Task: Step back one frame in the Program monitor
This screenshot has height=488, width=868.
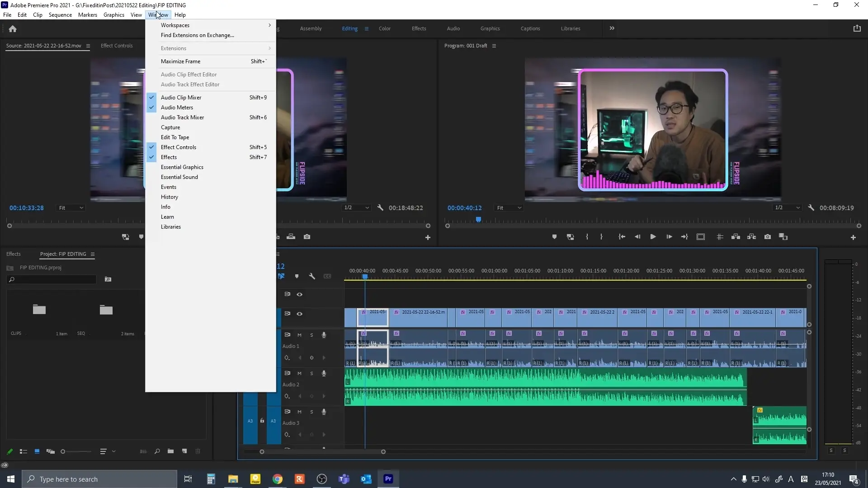Action: (x=637, y=237)
